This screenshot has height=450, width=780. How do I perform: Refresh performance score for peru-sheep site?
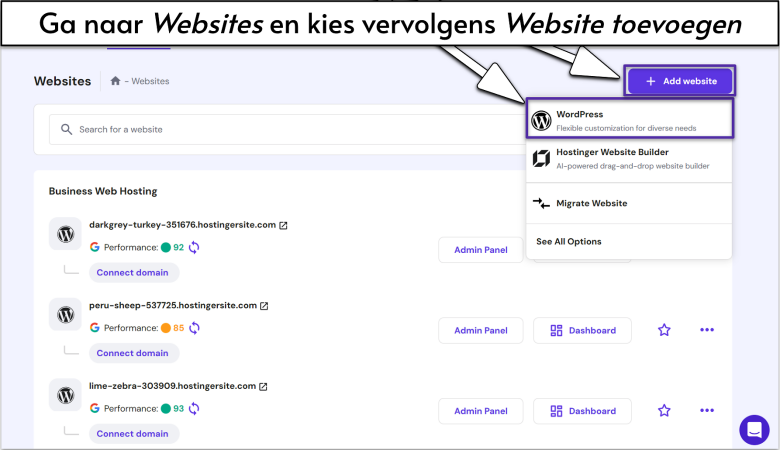pos(195,328)
